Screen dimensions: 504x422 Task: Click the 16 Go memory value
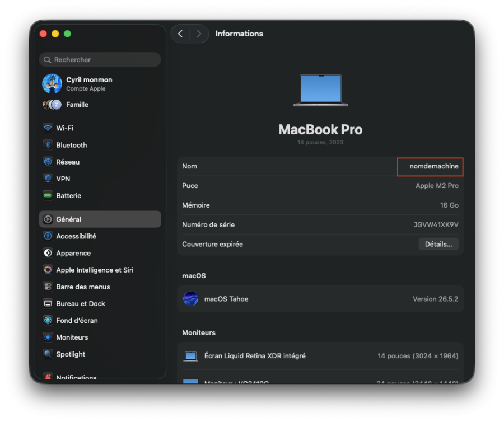click(x=449, y=205)
